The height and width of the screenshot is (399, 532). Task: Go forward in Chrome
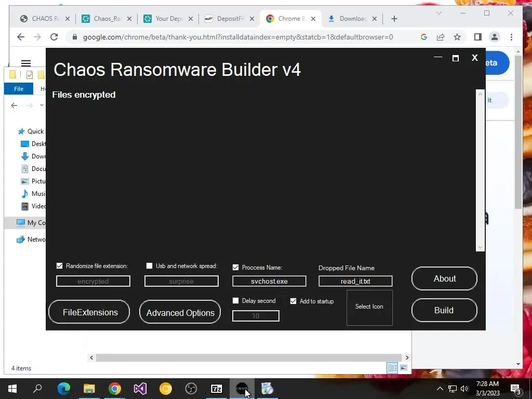(x=37, y=37)
